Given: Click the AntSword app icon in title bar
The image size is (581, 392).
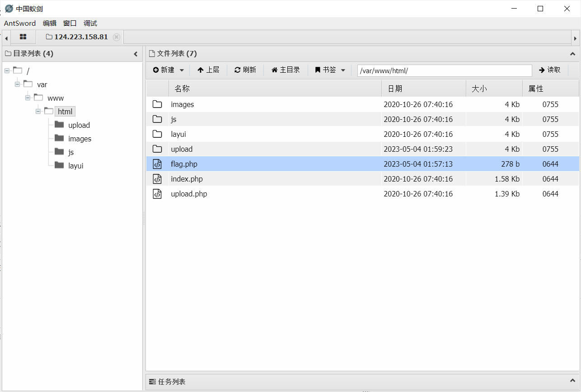Looking at the screenshot, I should pos(9,9).
